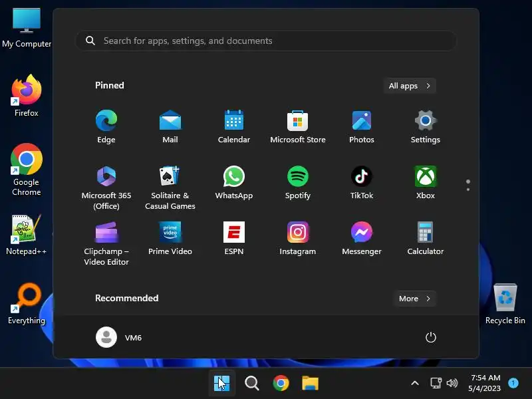The image size is (532, 399).
Task: Open network status tray icon
Action: click(x=436, y=383)
